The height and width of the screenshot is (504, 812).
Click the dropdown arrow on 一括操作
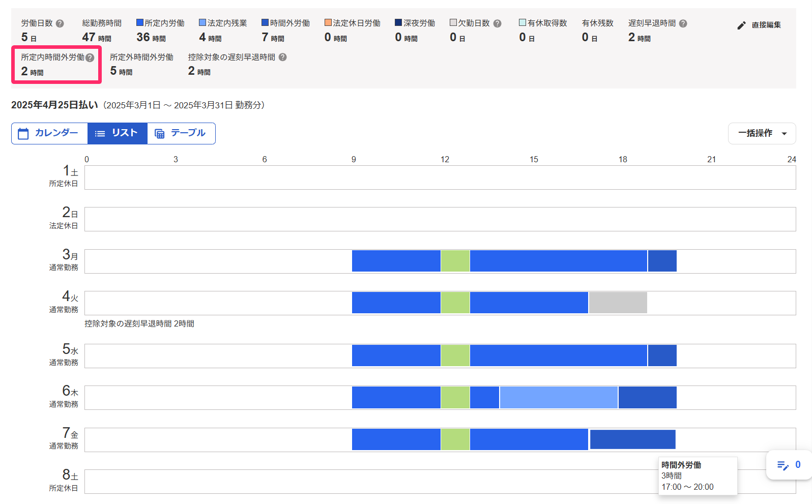784,134
